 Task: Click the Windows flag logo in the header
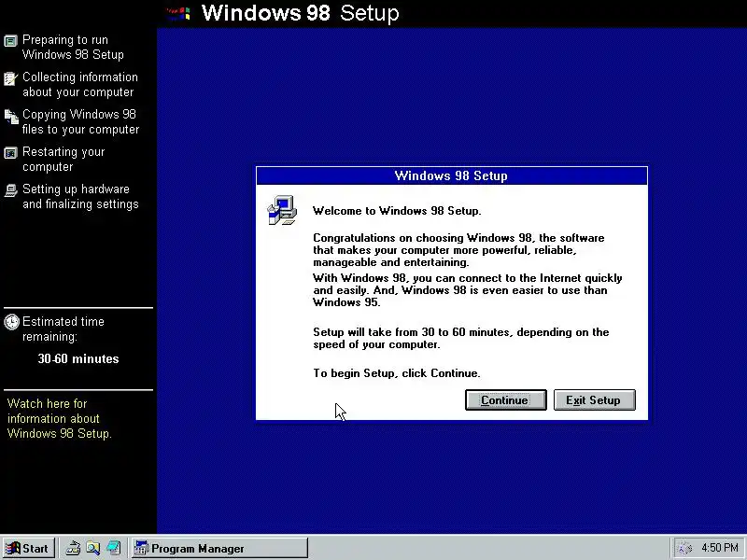[x=179, y=13]
